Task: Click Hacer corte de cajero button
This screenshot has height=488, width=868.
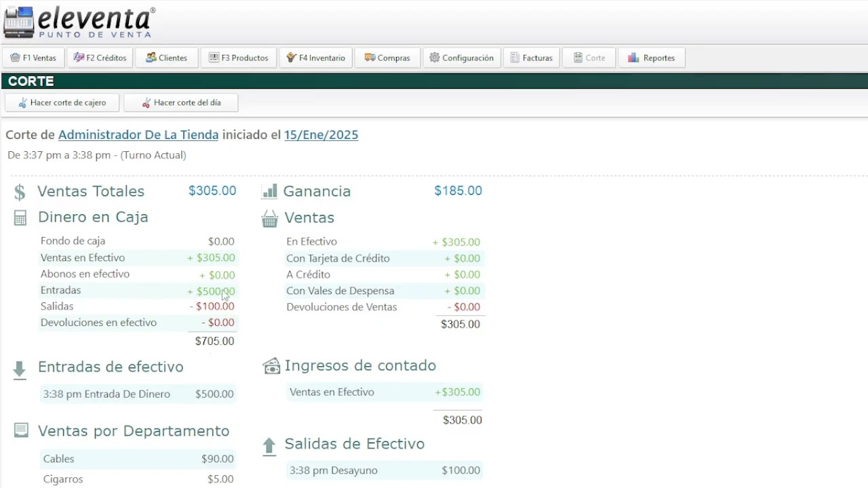Action: (x=62, y=102)
